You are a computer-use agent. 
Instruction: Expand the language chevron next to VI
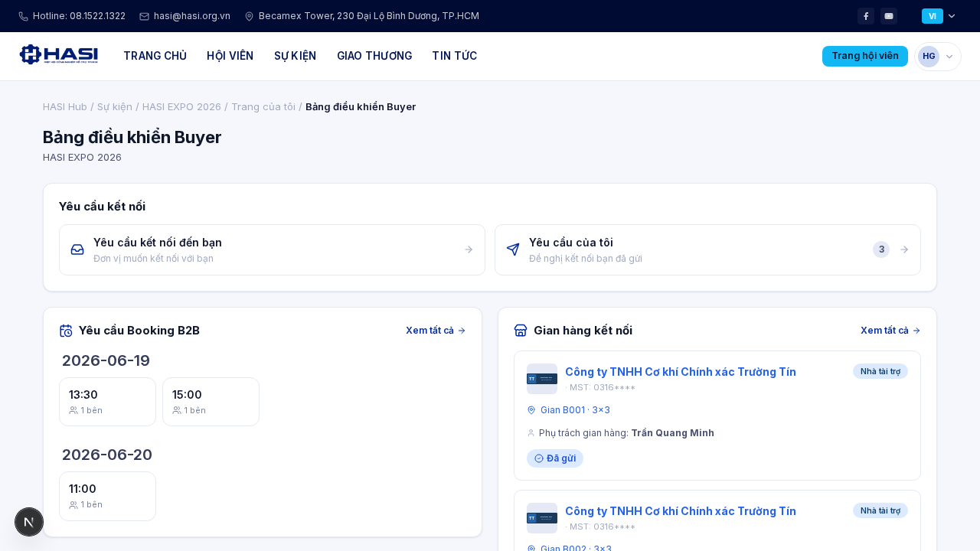[952, 16]
